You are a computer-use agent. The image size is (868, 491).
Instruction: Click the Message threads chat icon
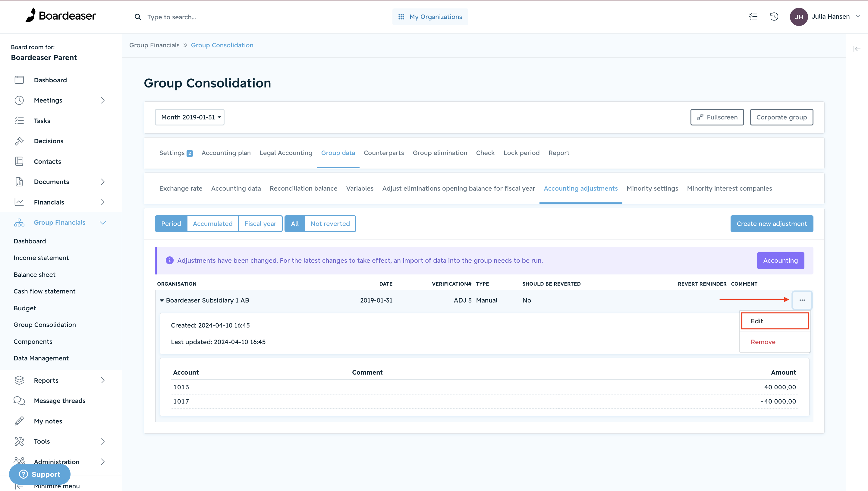point(19,401)
